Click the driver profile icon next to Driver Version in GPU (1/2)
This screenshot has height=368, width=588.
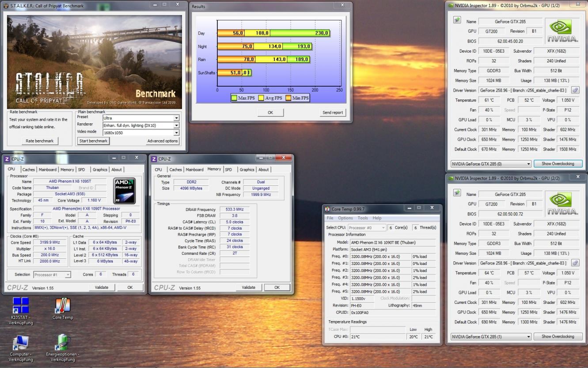[575, 90]
